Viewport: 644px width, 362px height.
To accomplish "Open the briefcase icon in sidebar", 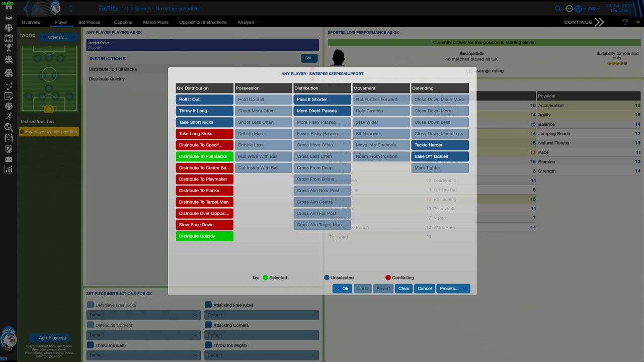I will (x=9, y=159).
